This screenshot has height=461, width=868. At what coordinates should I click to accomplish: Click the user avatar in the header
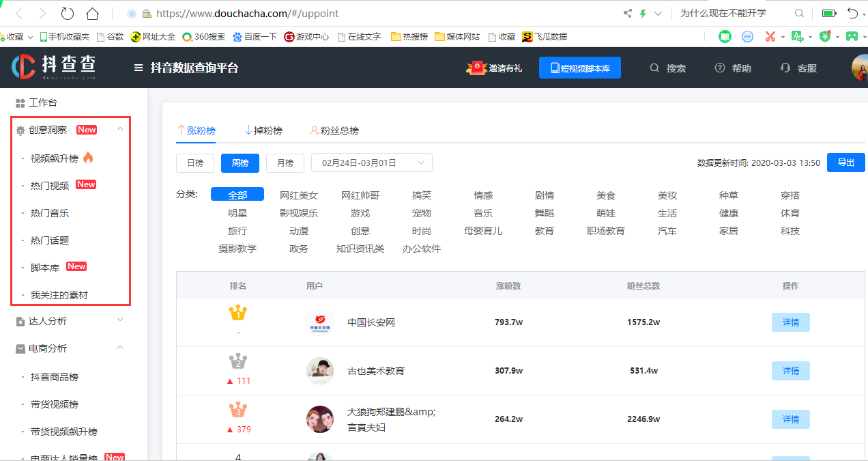point(860,68)
